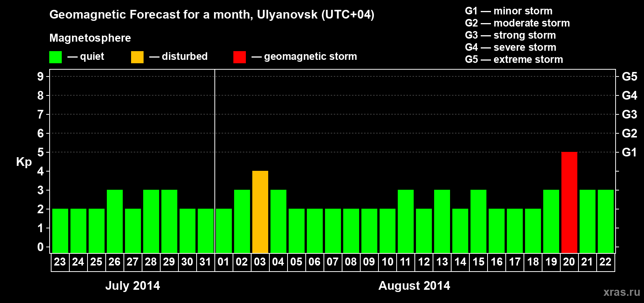This screenshot has height=303, width=644.
Task: Click date label 28 on the axis
Action: point(151,262)
